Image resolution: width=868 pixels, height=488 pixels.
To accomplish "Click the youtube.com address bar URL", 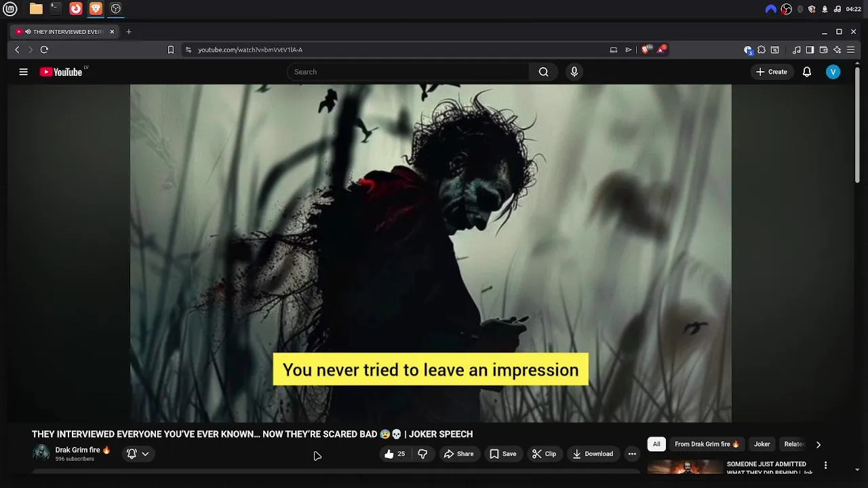I will (x=250, y=49).
